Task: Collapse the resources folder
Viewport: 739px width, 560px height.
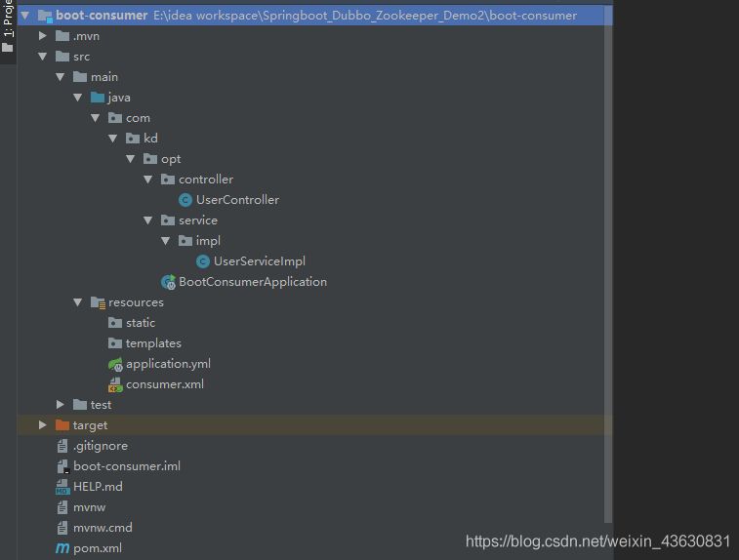Action: pos(78,302)
